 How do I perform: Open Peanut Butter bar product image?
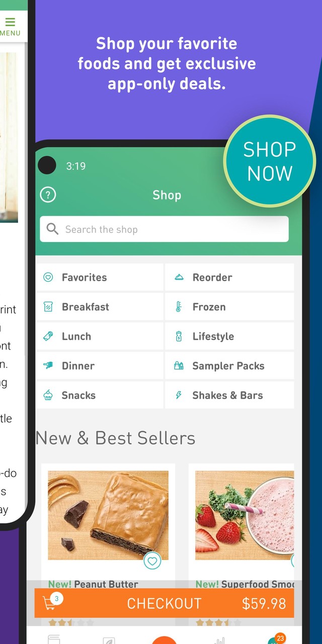point(108,516)
